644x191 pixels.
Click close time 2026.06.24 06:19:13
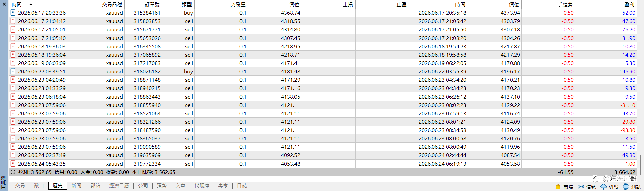(442, 164)
